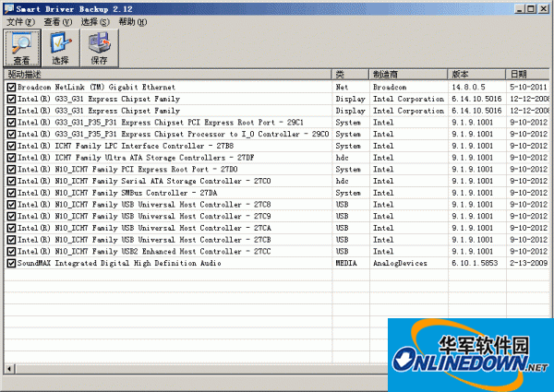The width and height of the screenshot is (554, 392).
Task: Uncheck ICH7 LPC Interface Controller 27B8 checkbox
Action: pos(11,146)
